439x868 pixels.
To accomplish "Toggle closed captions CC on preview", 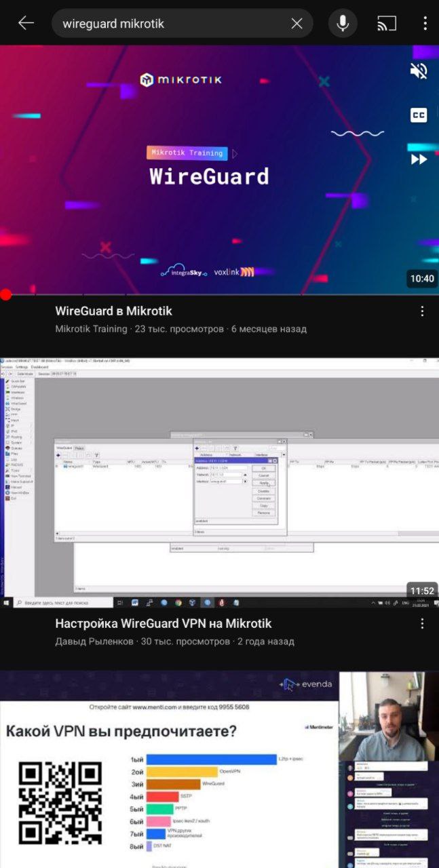I will click(x=419, y=115).
